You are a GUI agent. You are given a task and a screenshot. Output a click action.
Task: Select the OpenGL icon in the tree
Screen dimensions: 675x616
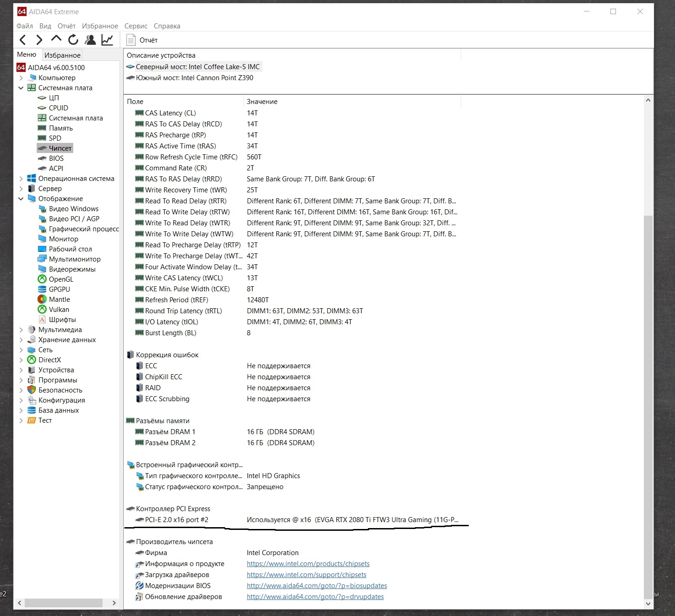42,279
